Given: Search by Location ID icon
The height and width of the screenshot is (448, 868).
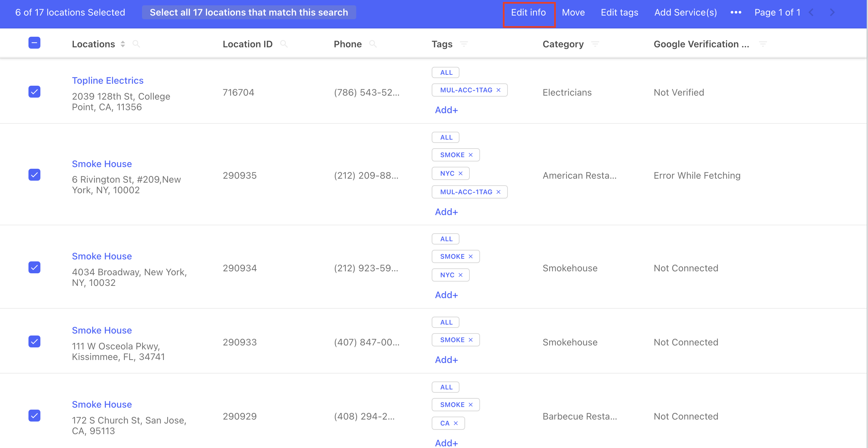Looking at the screenshot, I should 284,44.
